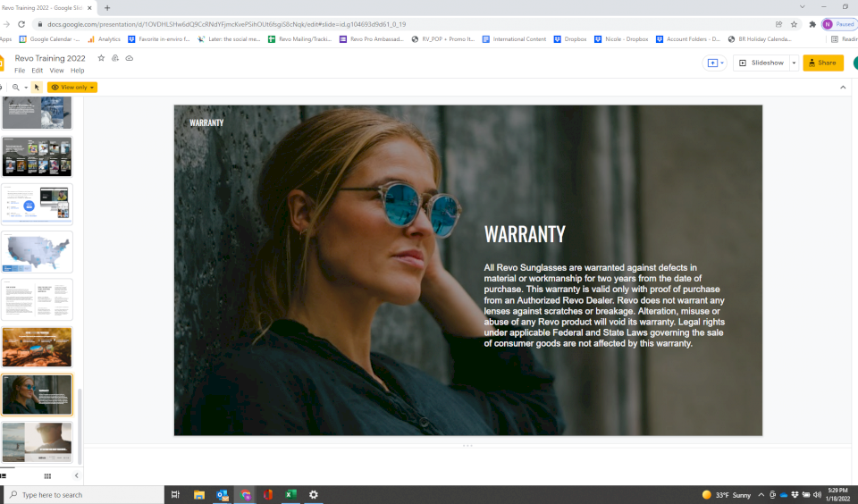
Task: Switch to grid view of slides
Action: [47, 476]
